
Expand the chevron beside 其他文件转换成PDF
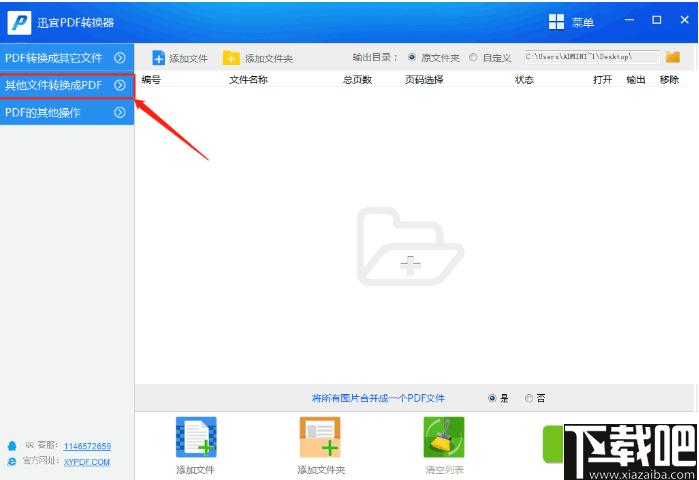119,85
